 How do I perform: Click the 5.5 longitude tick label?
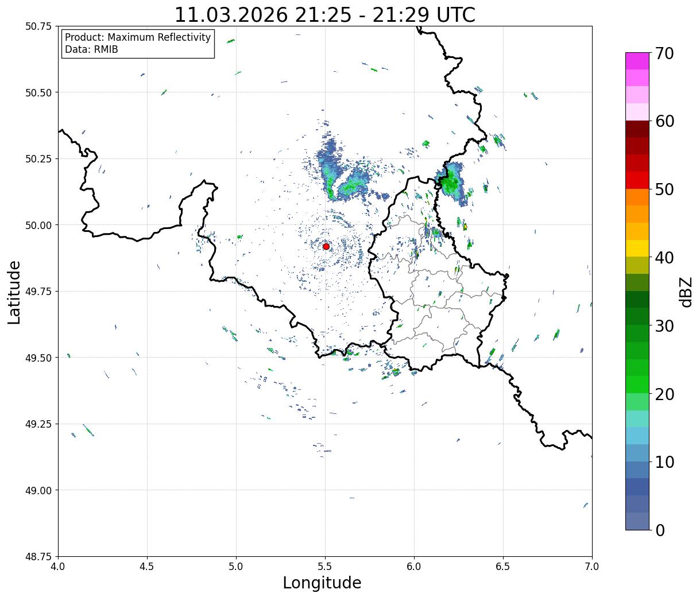(x=325, y=567)
